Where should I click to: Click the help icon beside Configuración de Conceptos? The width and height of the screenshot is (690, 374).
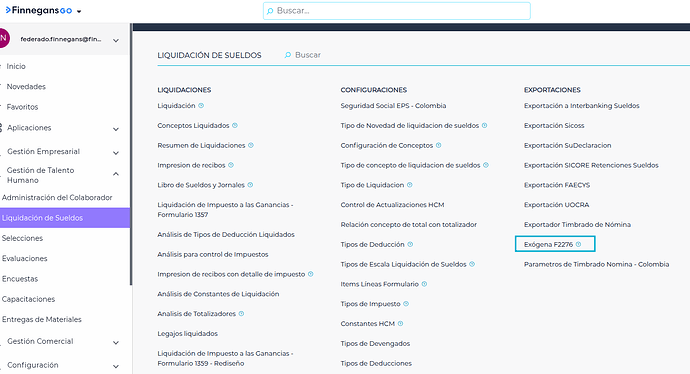pyautogui.click(x=439, y=145)
